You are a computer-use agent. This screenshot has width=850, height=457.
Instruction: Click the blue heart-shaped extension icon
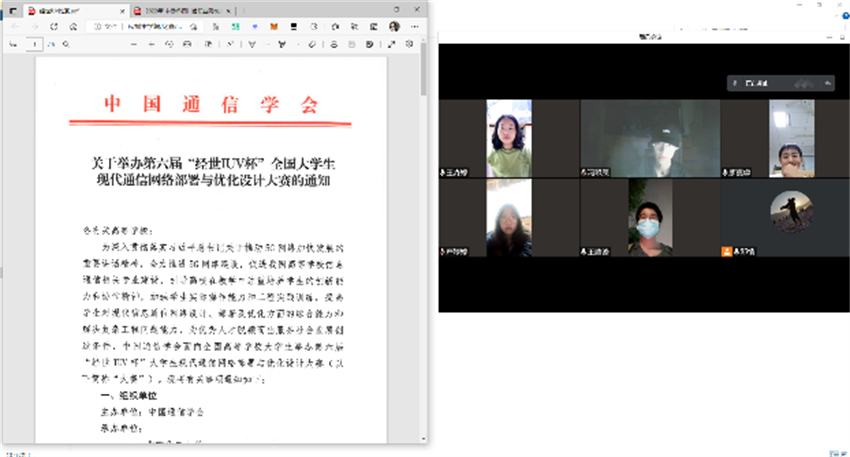tap(255, 27)
